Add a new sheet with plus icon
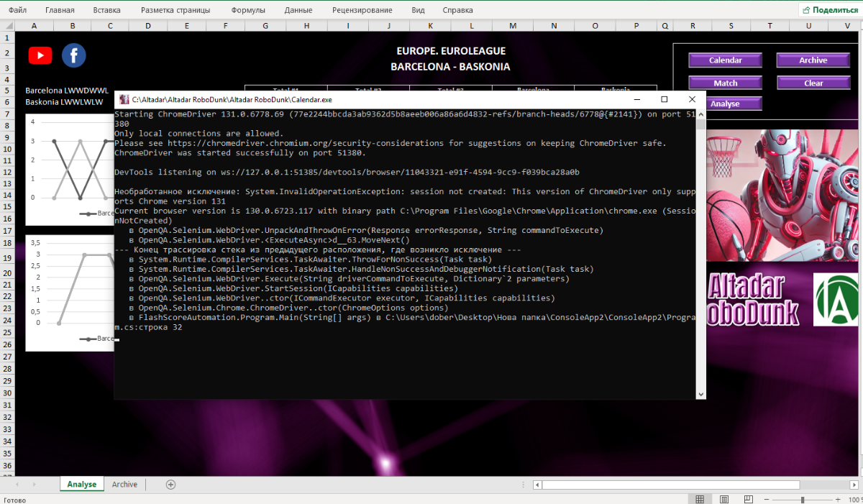This screenshot has width=863, height=504. 170,485
